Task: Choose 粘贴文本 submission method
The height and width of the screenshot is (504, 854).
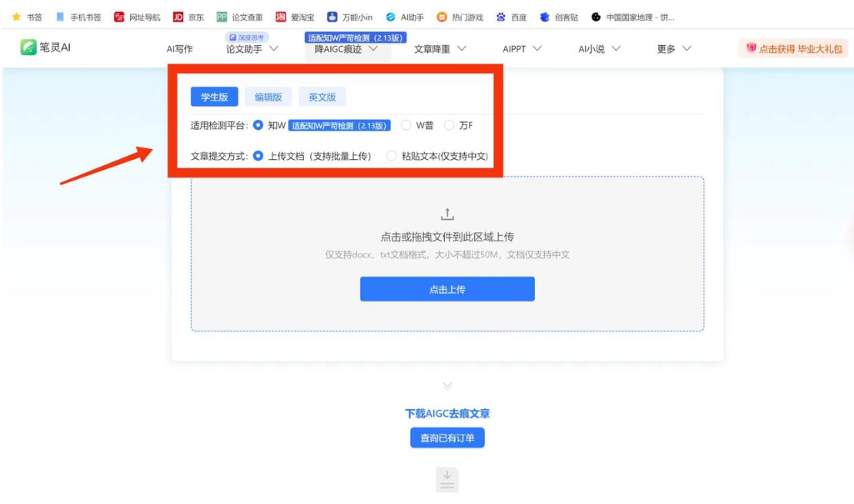Action: [x=391, y=157]
